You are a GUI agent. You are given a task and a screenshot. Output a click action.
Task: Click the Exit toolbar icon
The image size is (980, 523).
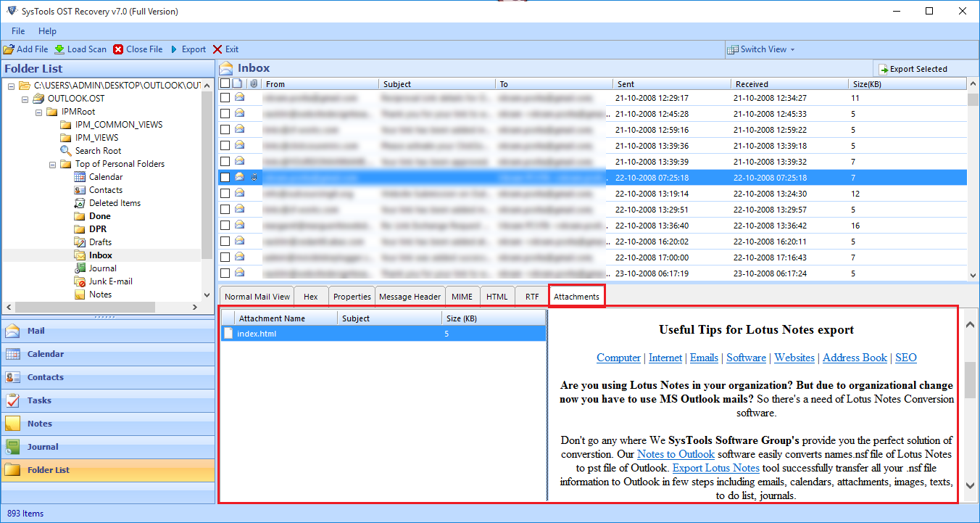point(217,49)
